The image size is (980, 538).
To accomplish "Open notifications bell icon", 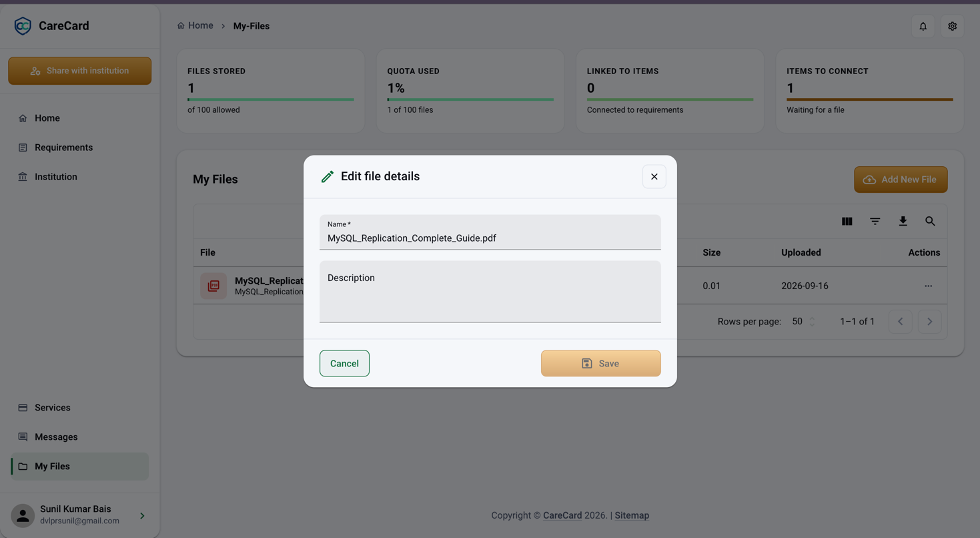I will [x=923, y=26].
